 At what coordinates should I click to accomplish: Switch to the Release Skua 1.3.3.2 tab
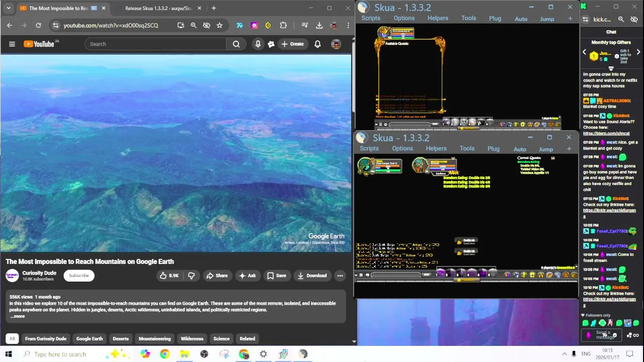pos(158,8)
